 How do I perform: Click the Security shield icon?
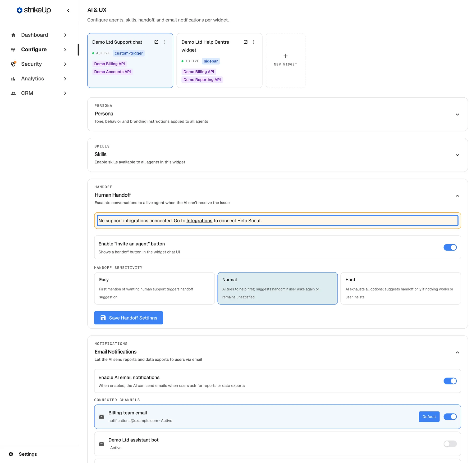13,64
